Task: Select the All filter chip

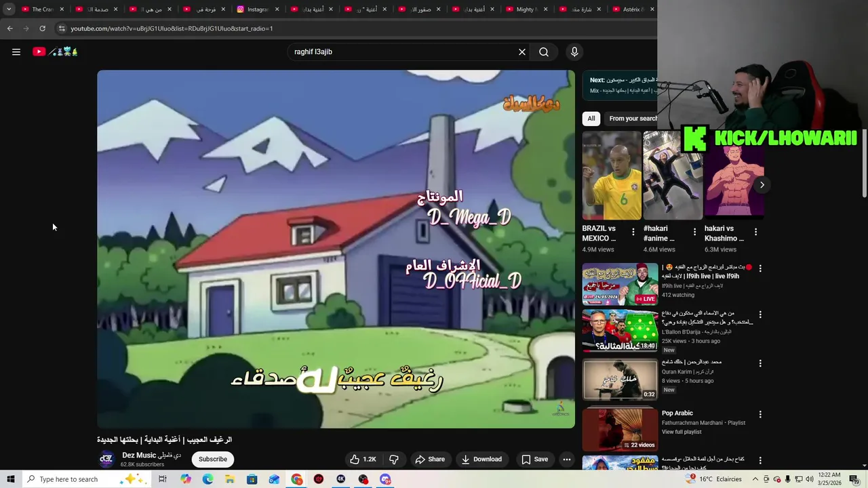Action: coord(591,119)
